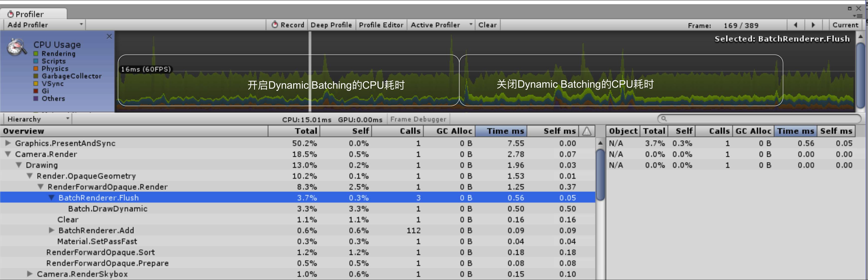Click in the profiler search field
Image resolution: width=868 pixels, height=280 pixels.
(x=762, y=119)
